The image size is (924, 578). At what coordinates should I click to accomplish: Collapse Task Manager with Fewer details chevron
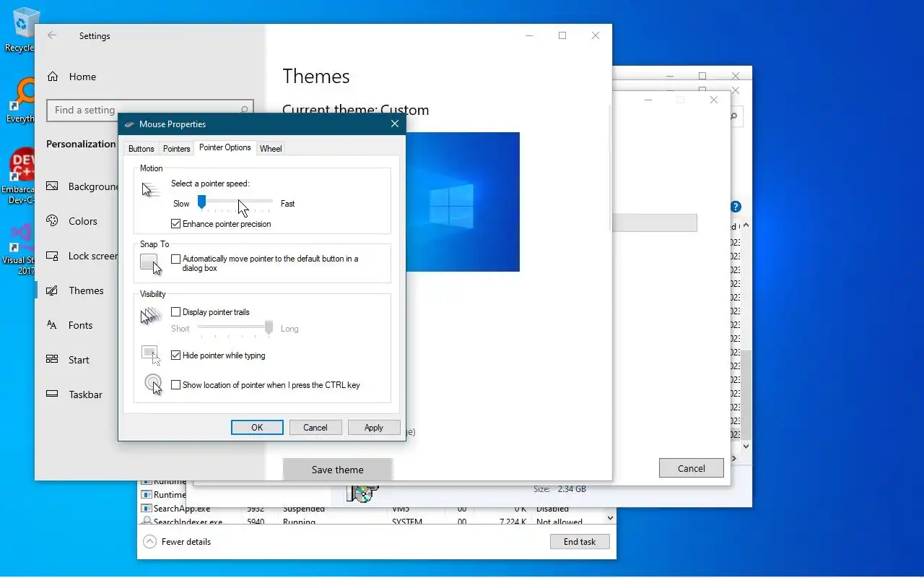tap(149, 541)
